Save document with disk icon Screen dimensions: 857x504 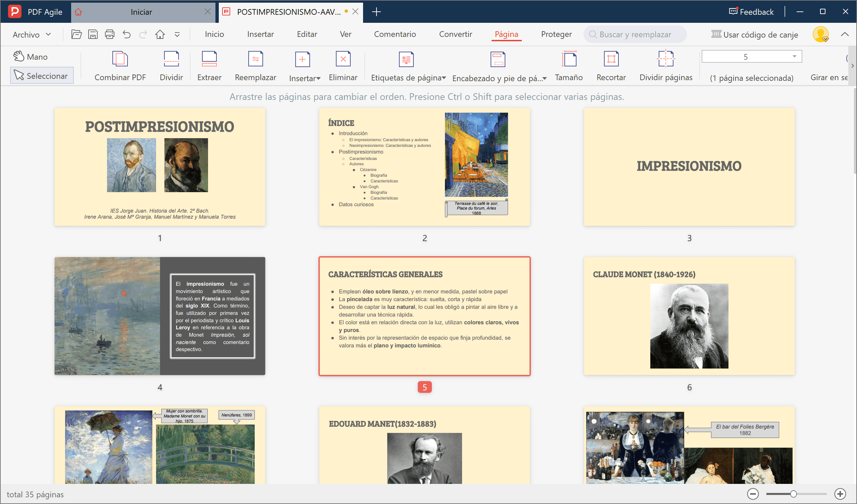pos(93,34)
